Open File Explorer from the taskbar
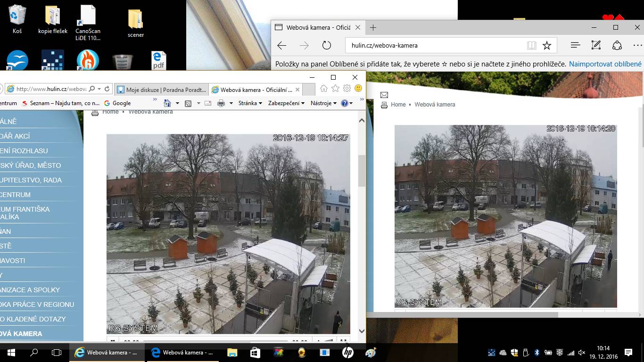 [232, 353]
